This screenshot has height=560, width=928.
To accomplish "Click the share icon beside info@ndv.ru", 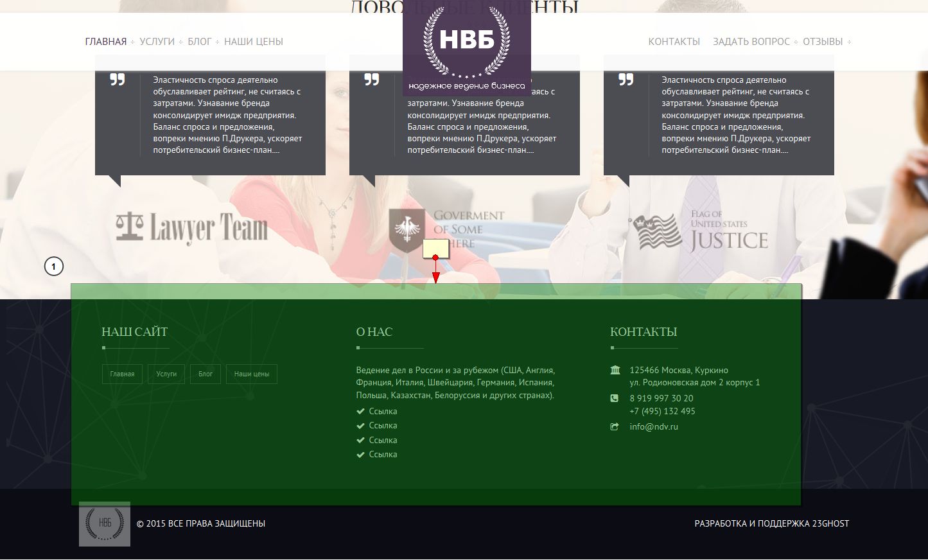I will coord(615,426).
